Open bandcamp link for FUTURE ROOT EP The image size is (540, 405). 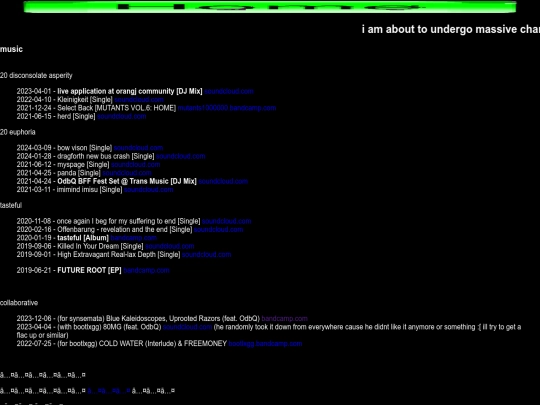(x=146, y=270)
